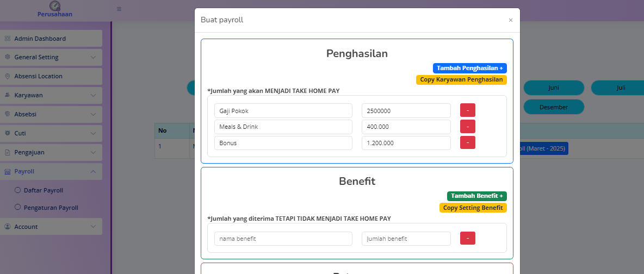The height and width of the screenshot is (274, 644).
Task: Delete the Bonus income row
Action: point(467,142)
